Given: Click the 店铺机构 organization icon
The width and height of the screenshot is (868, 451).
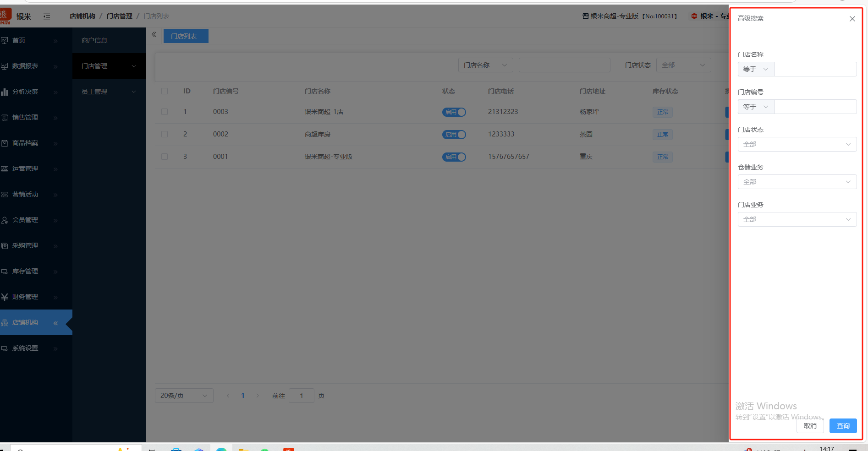Looking at the screenshot, I should (x=5, y=323).
